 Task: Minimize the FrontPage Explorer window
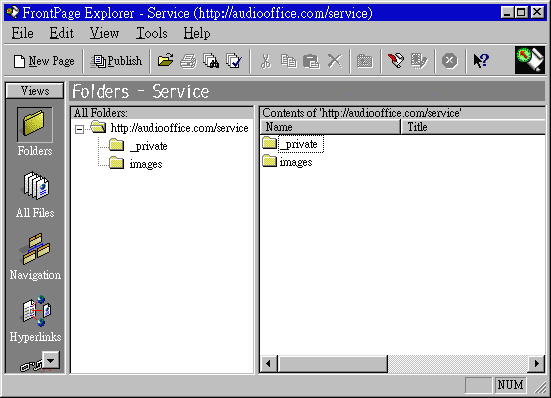[x=507, y=13]
